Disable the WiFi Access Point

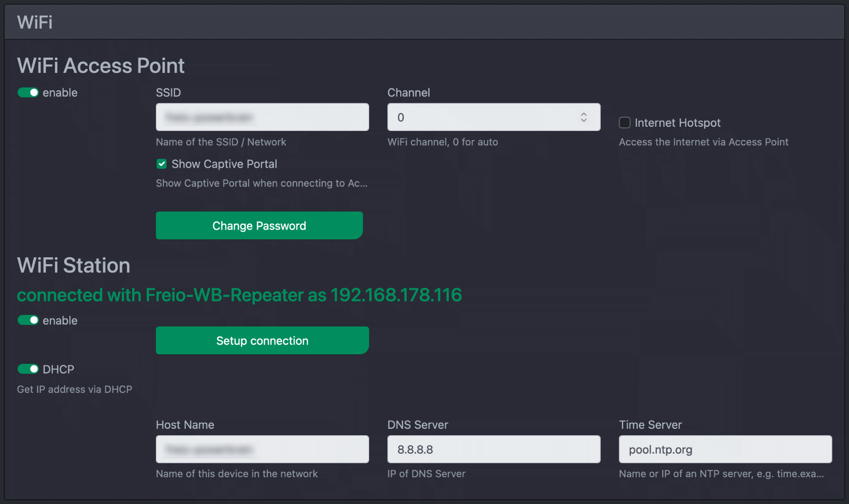click(x=28, y=92)
